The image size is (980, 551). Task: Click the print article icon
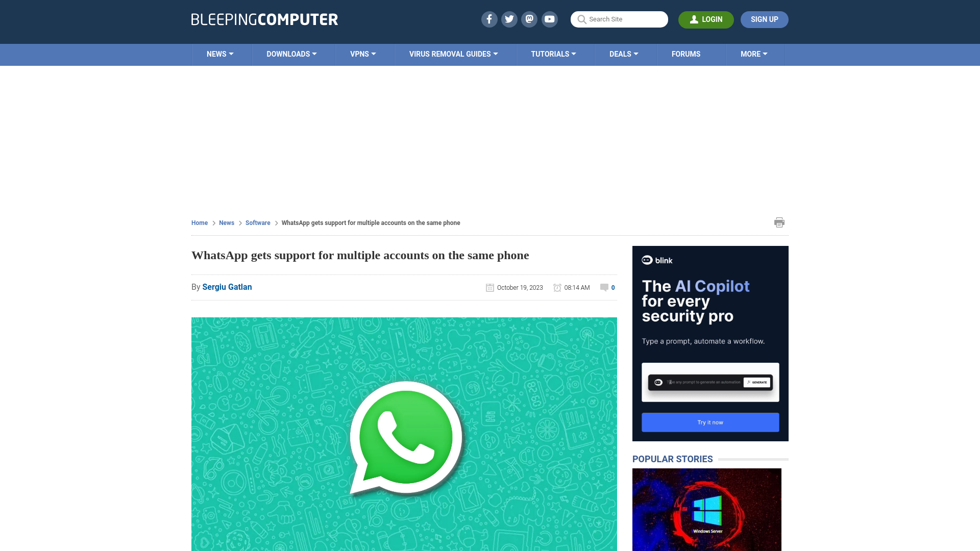(779, 222)
